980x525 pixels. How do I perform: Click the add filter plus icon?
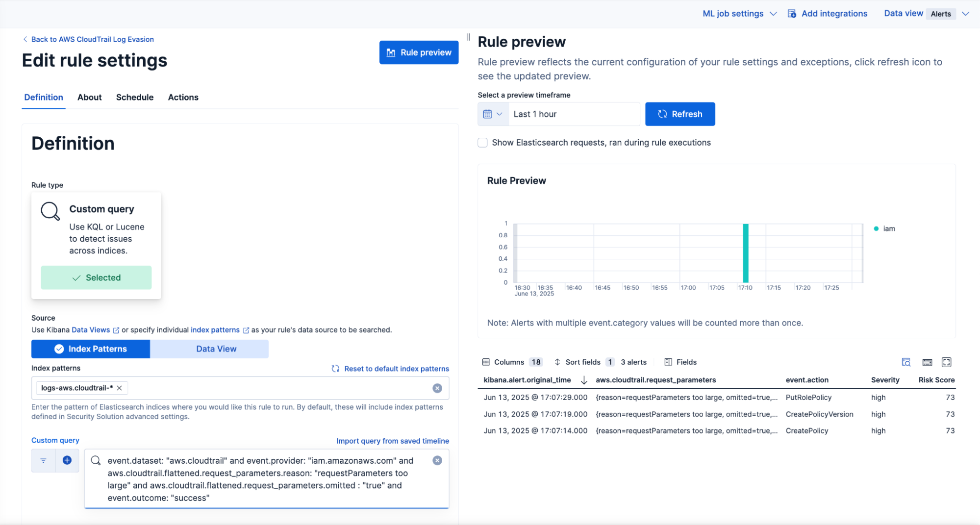click(67, 460)
